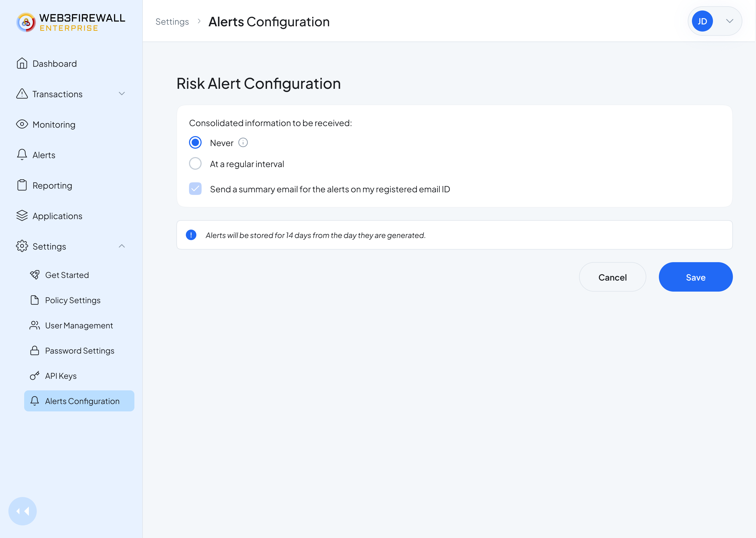Click the Alerts bell icon in sidebar
The image size is (756, 538).
coord(22,155)
